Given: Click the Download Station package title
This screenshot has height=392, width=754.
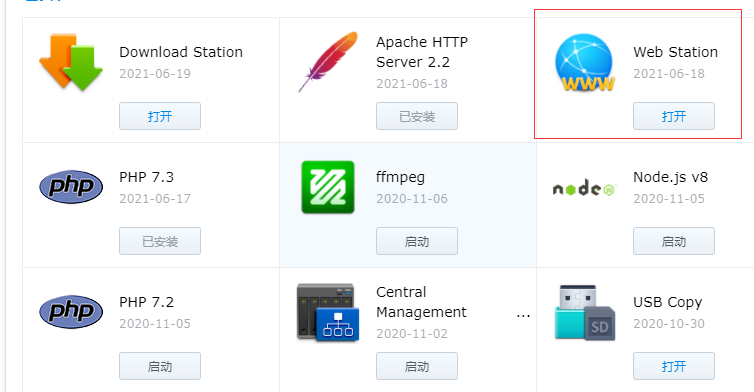Looking at the screenshot, I should [x=181, y=52].
